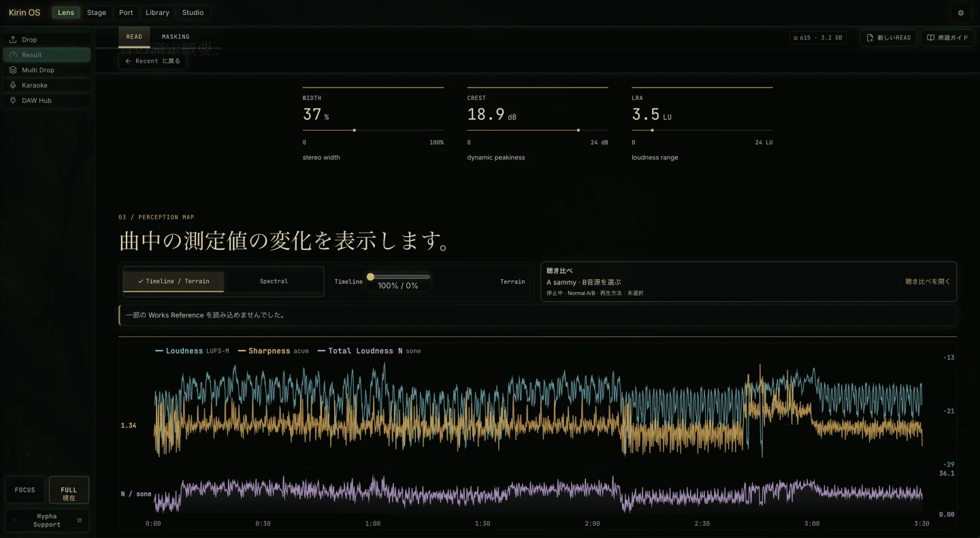Click the '1.34' sharpness axis value
Image resolution: width=980 pixels, height=538 pixels.
tap(129, 426)
